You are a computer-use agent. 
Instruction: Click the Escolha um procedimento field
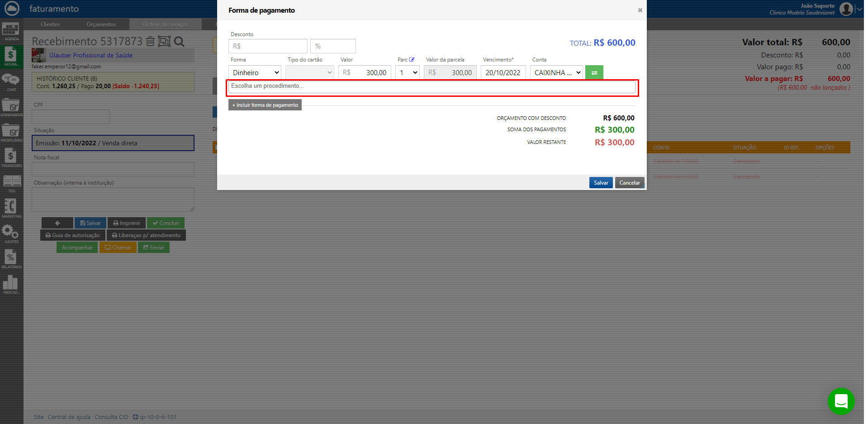click(x=432, y=86)
